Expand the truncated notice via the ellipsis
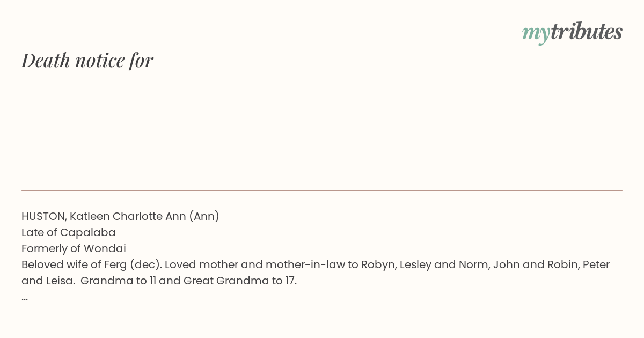 tap(25, 297)
